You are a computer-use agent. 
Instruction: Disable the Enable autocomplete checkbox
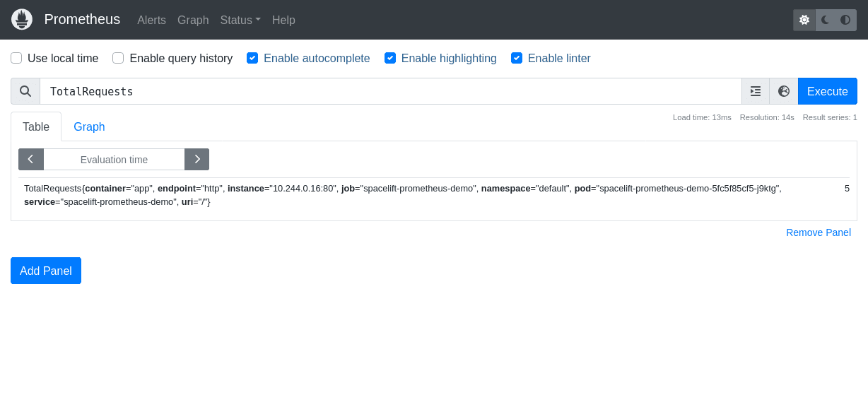pyautogui.click(x=252, y=58)
